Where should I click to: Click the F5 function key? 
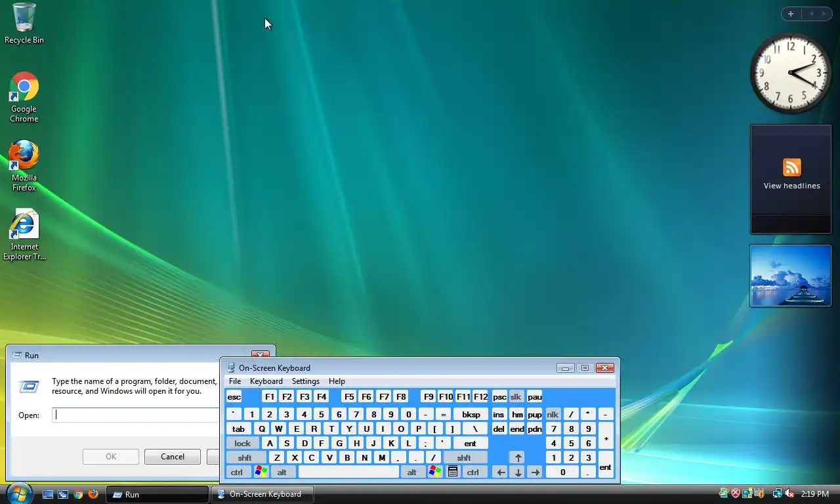pyautogui.click(x=349, y=396)
